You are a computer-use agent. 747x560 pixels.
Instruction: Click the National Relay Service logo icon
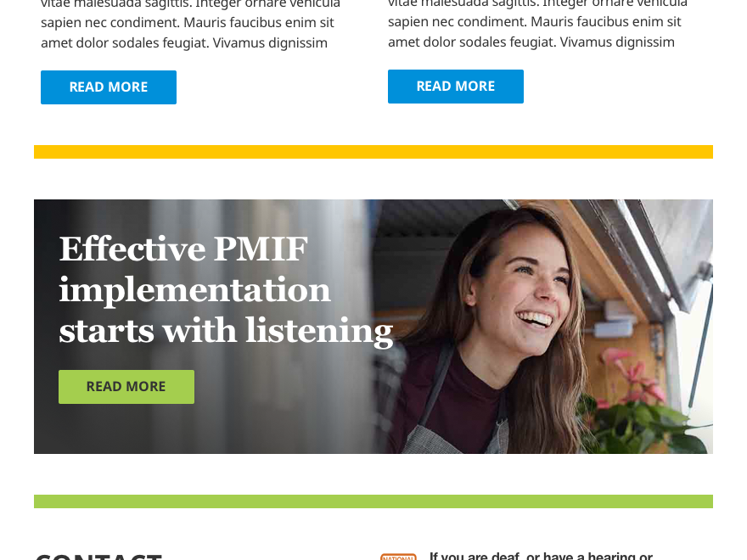[x=398, y=557]
